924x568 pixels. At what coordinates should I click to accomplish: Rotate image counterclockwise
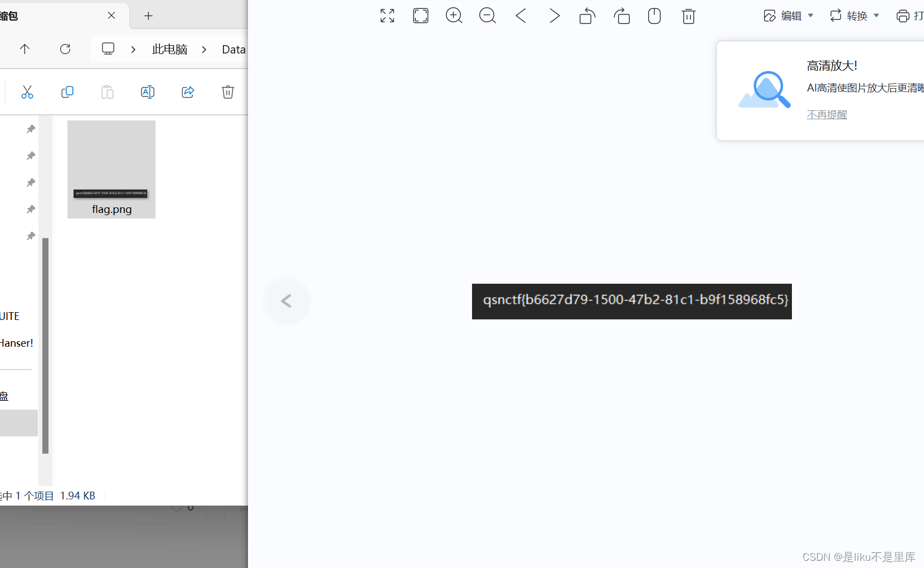point(587,16)
